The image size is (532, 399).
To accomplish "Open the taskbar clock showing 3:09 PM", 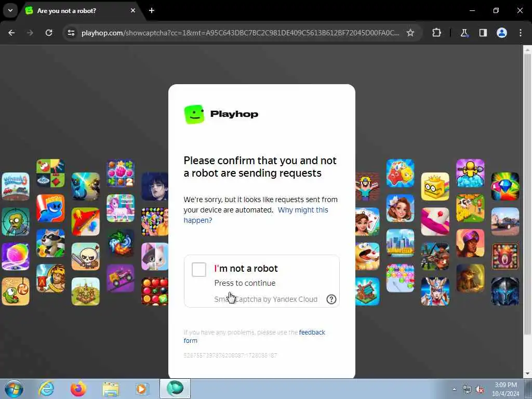I will tap(506, 389).
